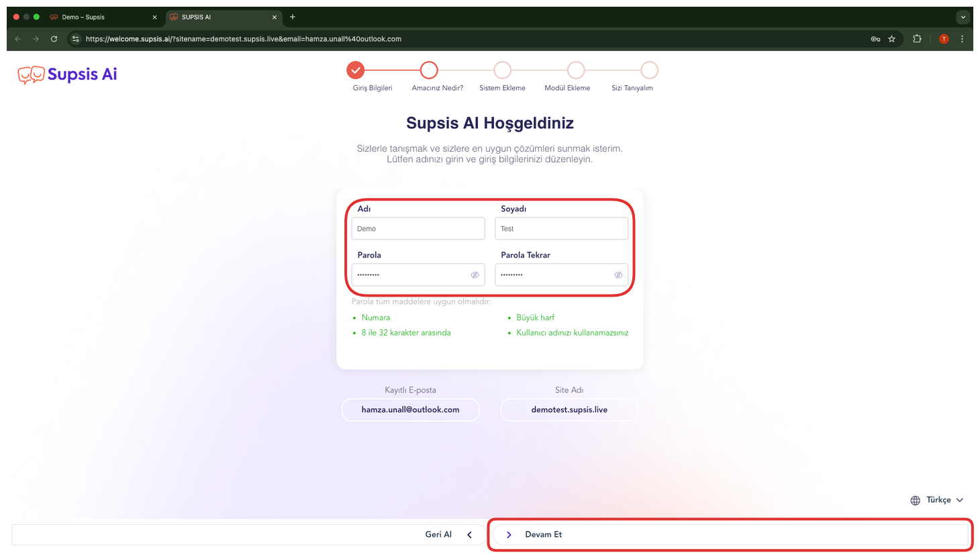
Task: Click the Amacınız Nedir? step label
Action: (x=438, y=88)
